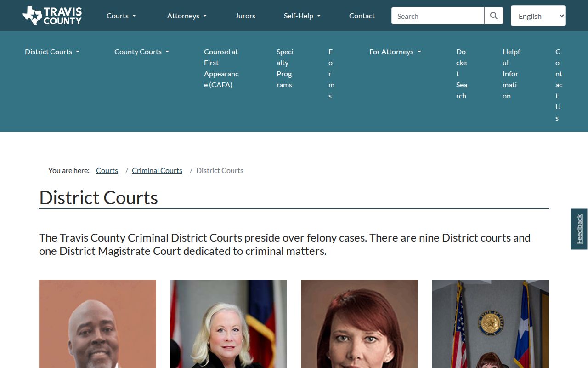The image size is (588, 368).
Task: Click the Travis County logo
Action: pos(52,16)
